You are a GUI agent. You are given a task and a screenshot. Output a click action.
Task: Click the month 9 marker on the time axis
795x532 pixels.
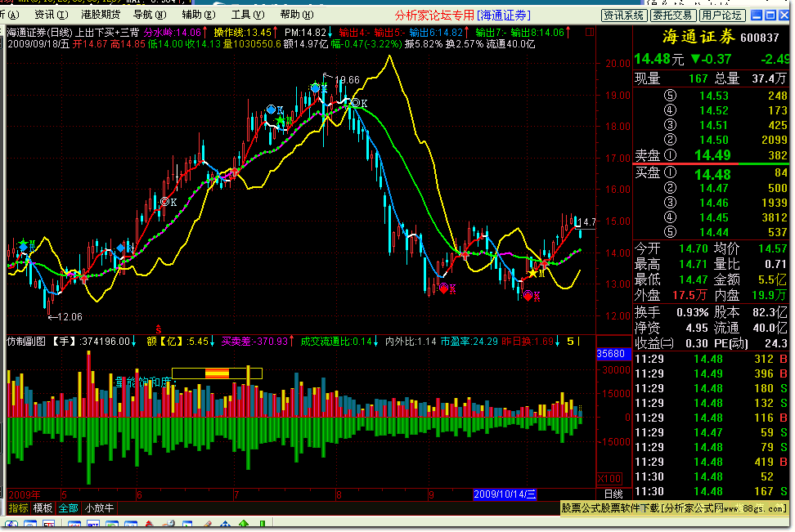click(x=431, y=494)
